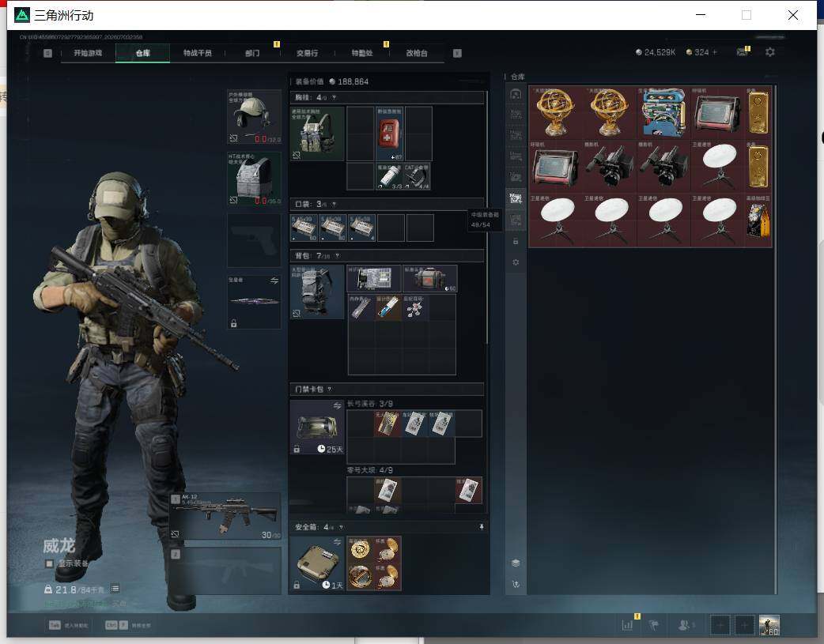The width and height of the screenshot is (824, 644).
Task: Swap the safe box via arrows icon
Action: 337,541
